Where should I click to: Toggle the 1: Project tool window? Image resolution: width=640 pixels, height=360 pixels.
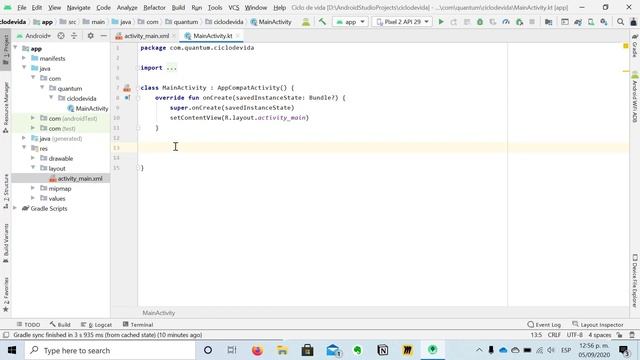point(6,50)
